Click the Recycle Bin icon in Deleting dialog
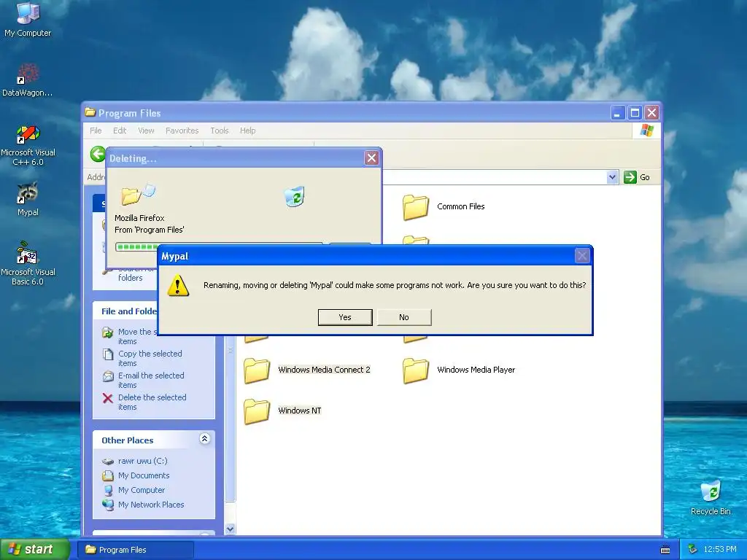747x560 pixels. point(295,196)
